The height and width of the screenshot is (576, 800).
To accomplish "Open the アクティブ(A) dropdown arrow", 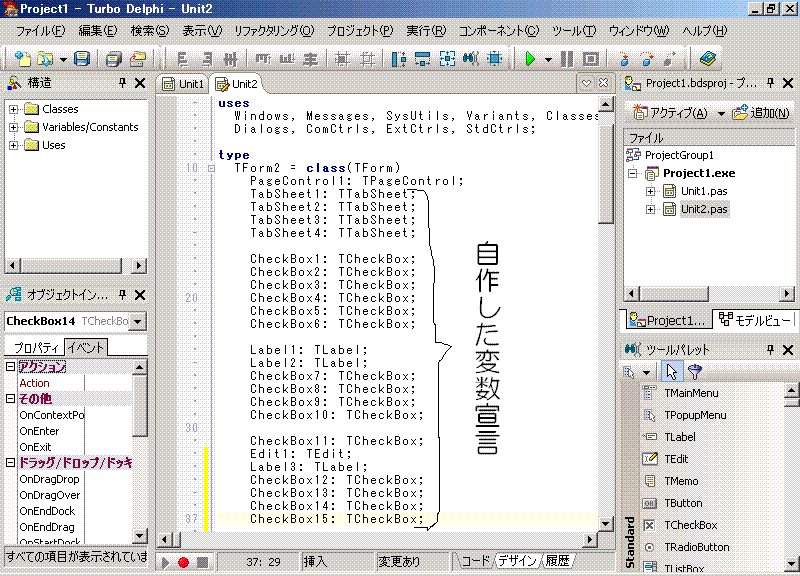I will tap(721, 113).
